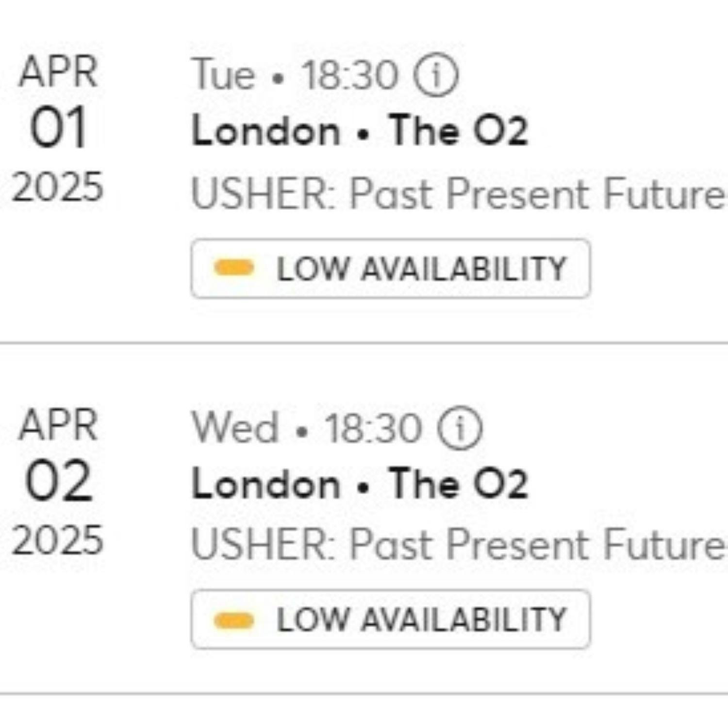Open USHER: Past Present Future on April 2
This screenshot has width=728, height=728.
458,545
